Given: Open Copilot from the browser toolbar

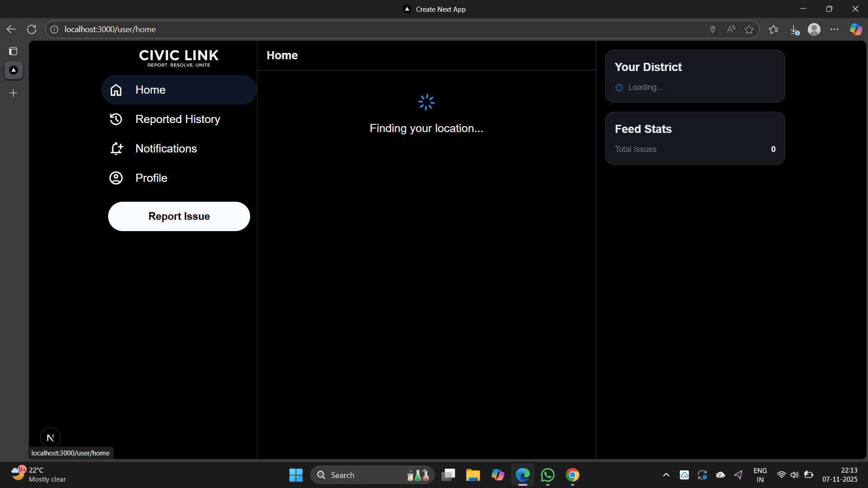Looking at the screenshot, I should [856, 29].
